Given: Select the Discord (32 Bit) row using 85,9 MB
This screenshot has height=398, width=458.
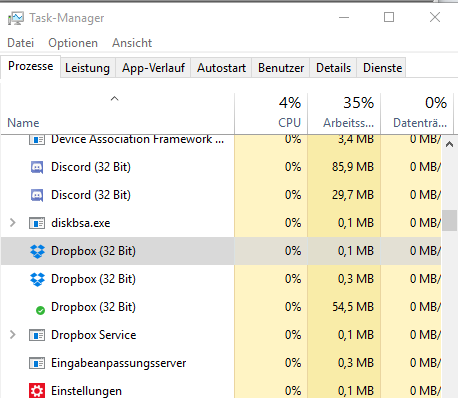Looking at the screenshot, I should pos(221,167).
